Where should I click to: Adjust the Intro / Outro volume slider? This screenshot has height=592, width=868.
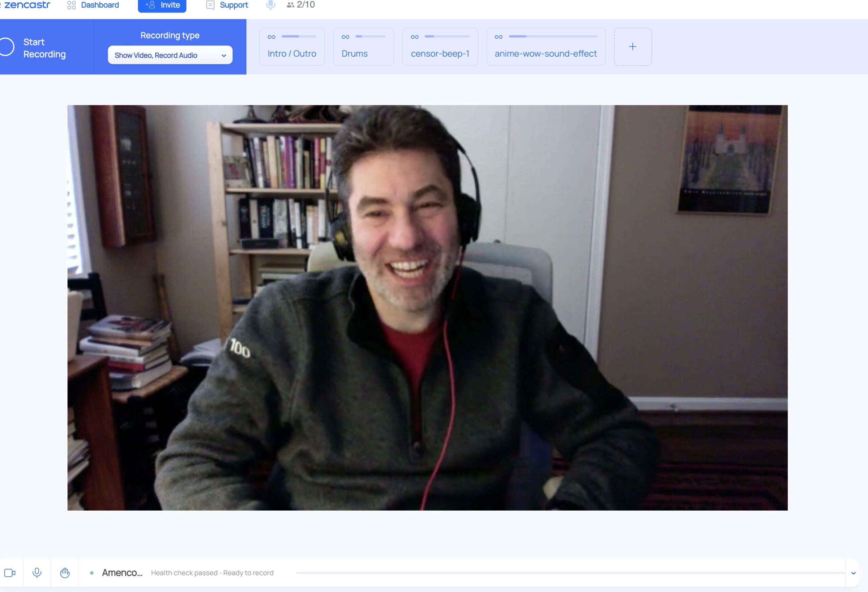299,36
